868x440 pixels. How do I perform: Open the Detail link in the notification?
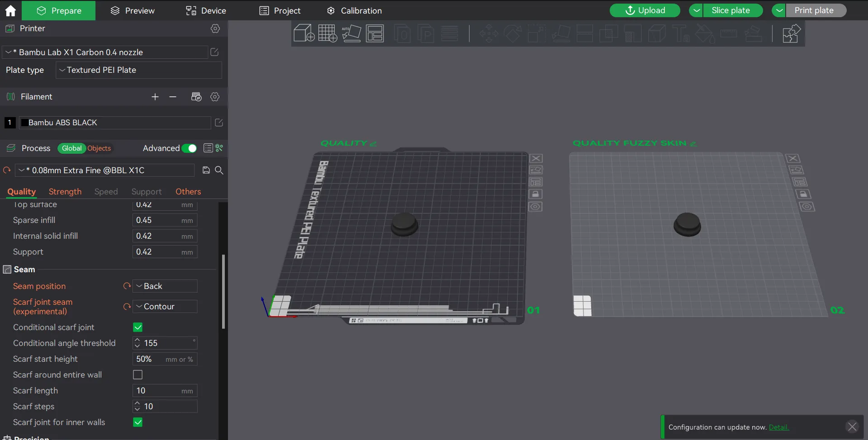click(778, 427)
